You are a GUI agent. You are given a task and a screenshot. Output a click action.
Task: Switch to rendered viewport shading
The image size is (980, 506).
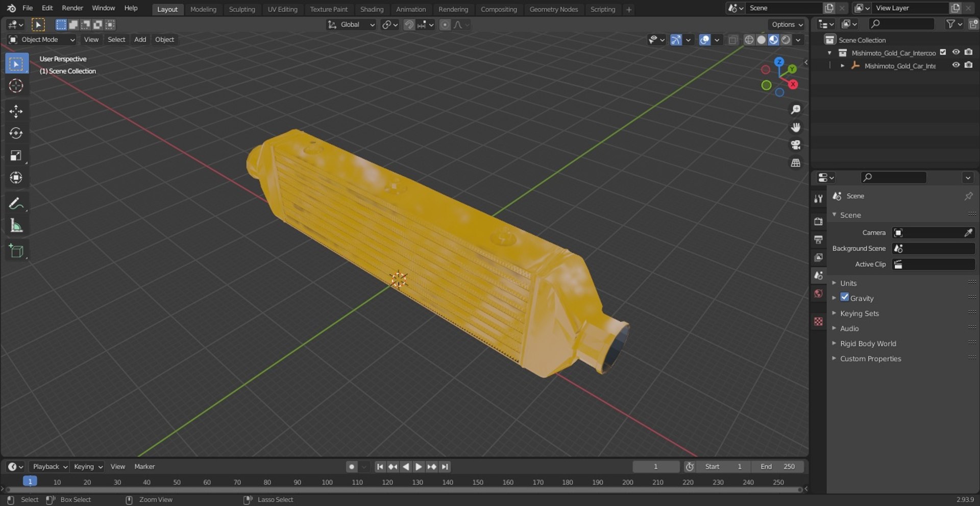click(786, 40)
